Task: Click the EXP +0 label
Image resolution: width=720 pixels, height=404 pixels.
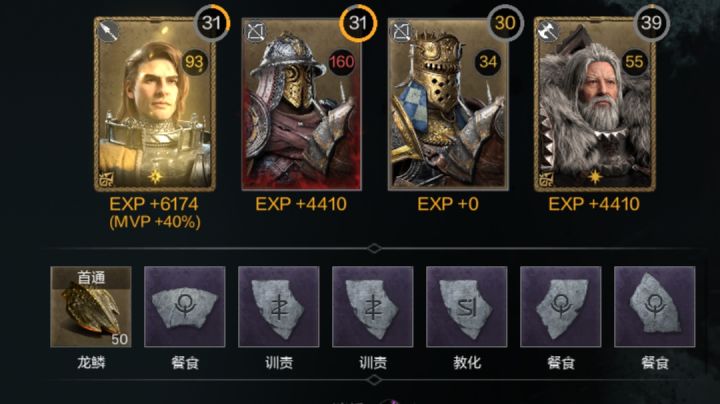Action: (448, 204)
